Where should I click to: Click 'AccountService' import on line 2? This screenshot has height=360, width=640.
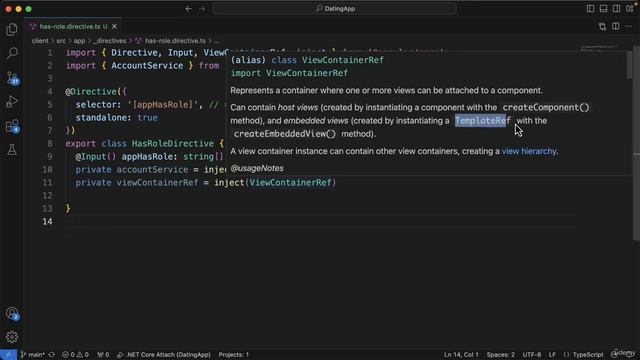[147, 66]
